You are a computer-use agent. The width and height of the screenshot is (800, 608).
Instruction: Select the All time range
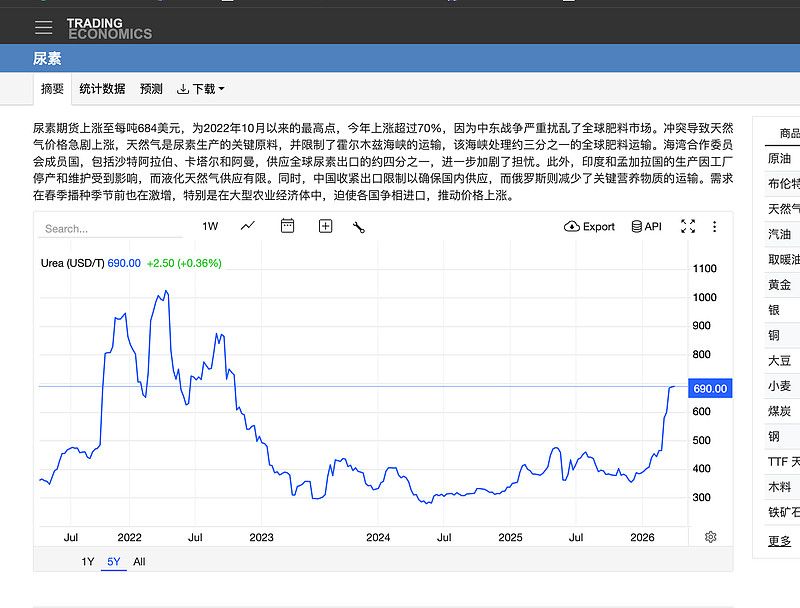coord(139,561)
